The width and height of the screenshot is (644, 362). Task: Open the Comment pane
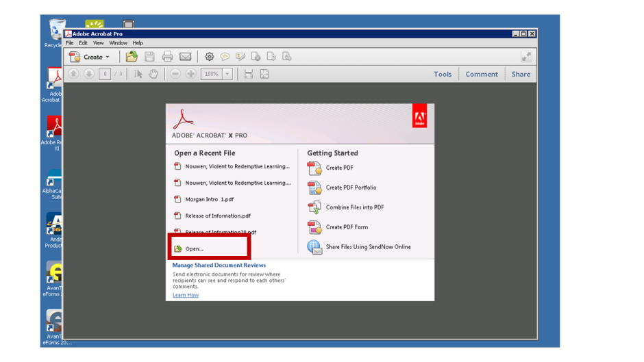coord(482,75)
